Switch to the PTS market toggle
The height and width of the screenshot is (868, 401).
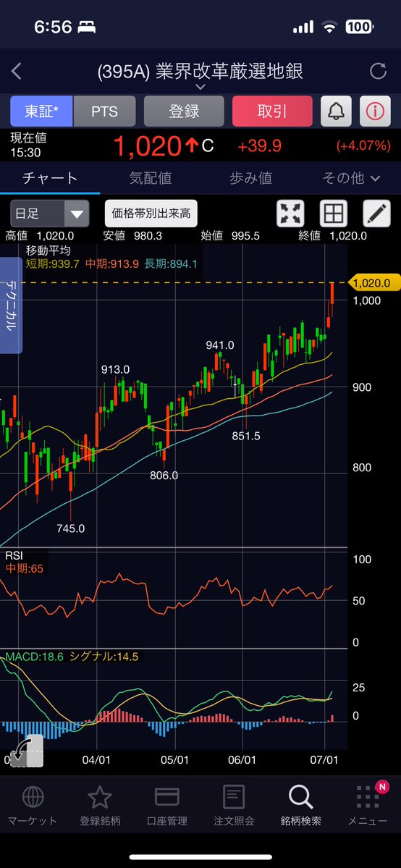click(105, 111)
